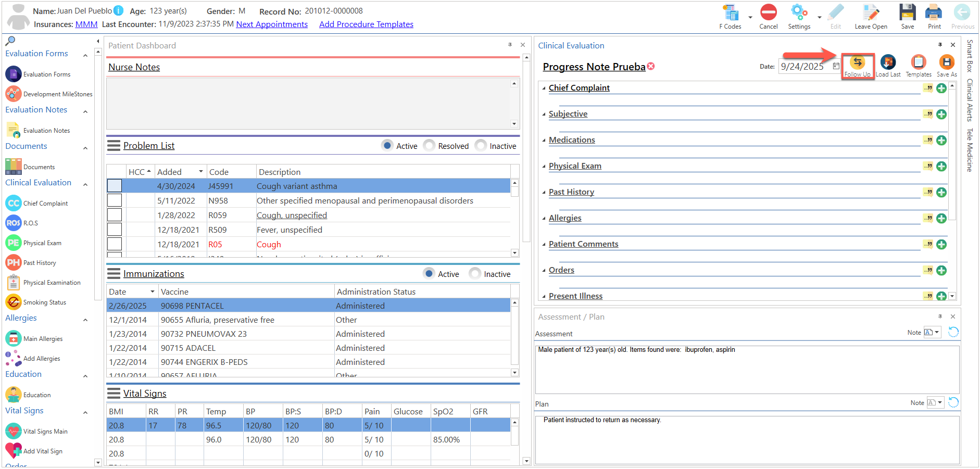Open the sidebar search magnifier
980x469 pixels.
tap(10, 41)
